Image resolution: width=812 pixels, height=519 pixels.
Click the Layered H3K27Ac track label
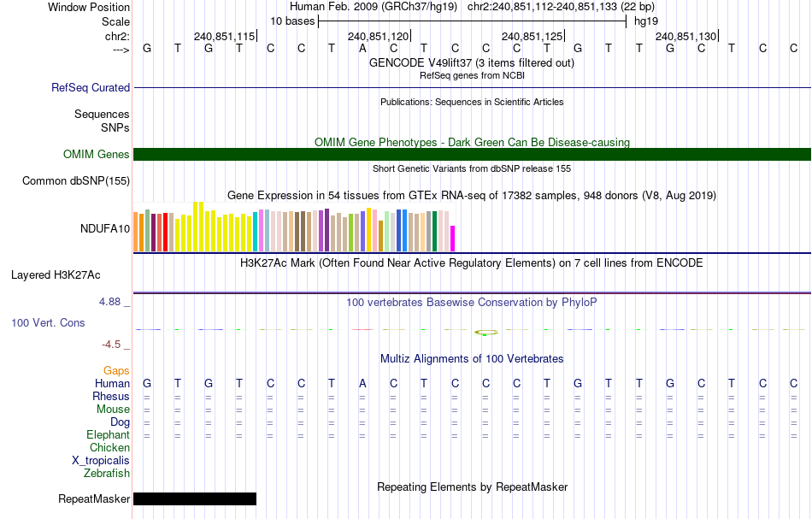(x=56, y=275)
